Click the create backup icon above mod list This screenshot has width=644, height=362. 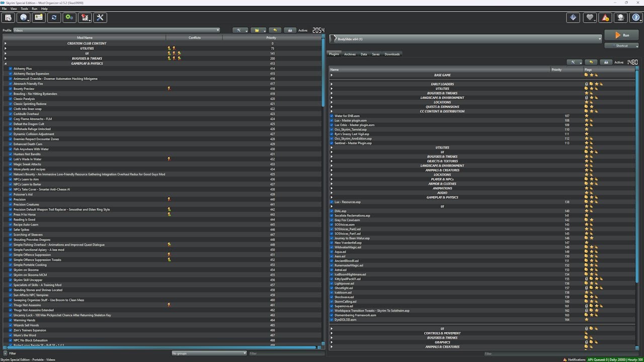[289, 30]
